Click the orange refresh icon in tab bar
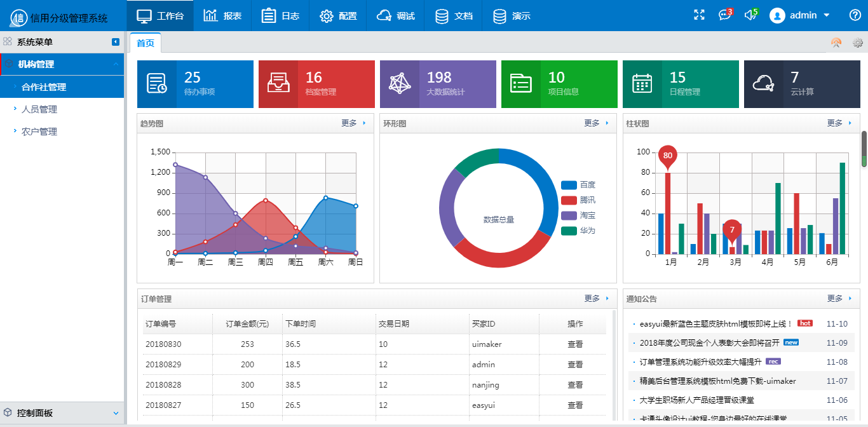Screen dimensions: 868x427 [836, 43]
